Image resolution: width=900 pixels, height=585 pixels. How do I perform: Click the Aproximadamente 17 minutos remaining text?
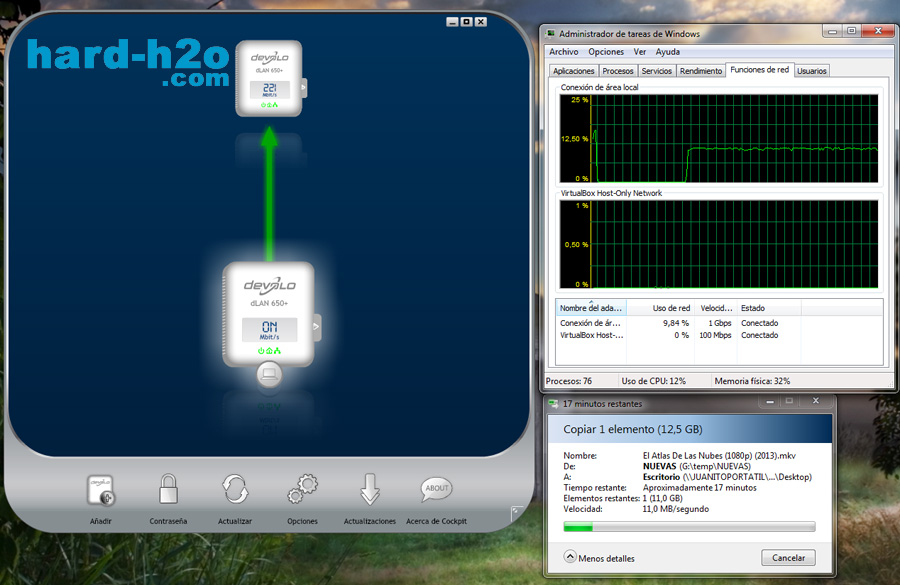click(700, 488)
